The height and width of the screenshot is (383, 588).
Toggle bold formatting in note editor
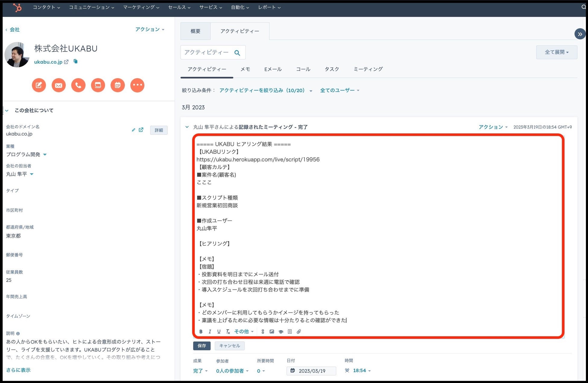click(x=201, y=331)
